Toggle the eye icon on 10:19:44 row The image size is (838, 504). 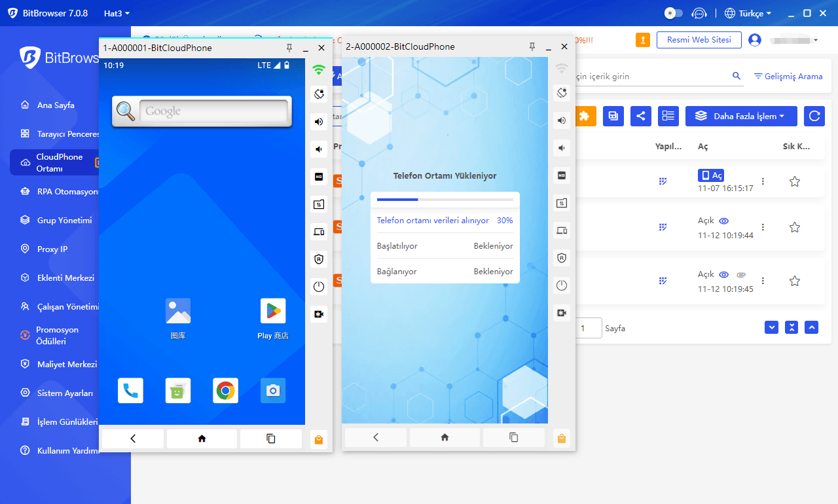(723, 221)
